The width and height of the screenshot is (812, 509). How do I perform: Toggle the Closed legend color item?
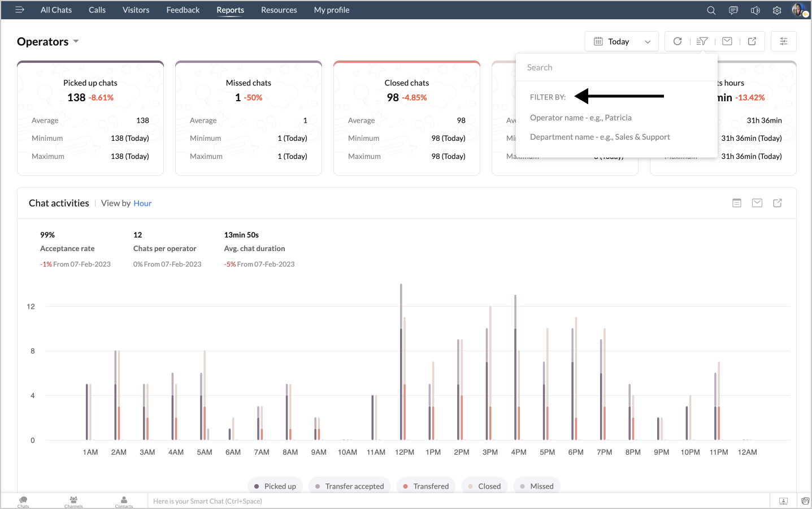click(484, 486)
